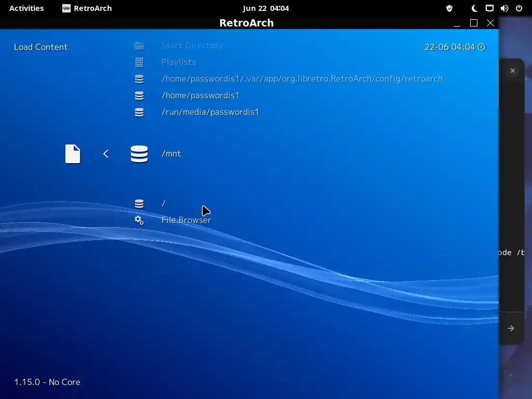Open the RetroArch app menu in top bar
This screenshot has width=532, height=399.
(87, 8)
